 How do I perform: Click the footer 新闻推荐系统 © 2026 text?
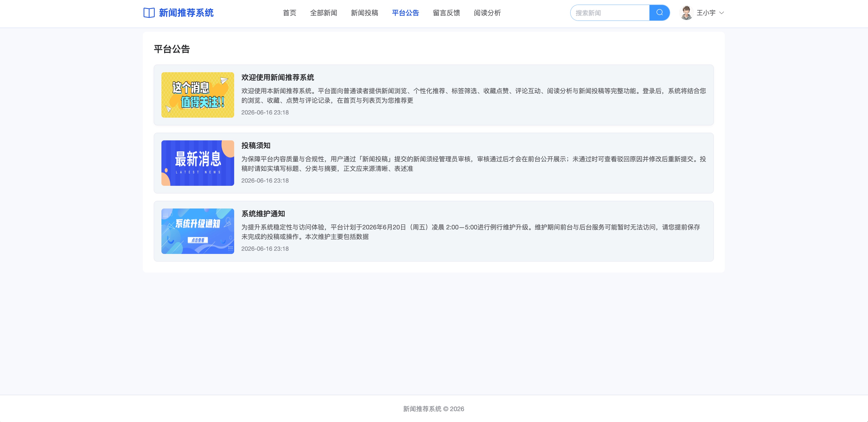click(x=434, y=409)
